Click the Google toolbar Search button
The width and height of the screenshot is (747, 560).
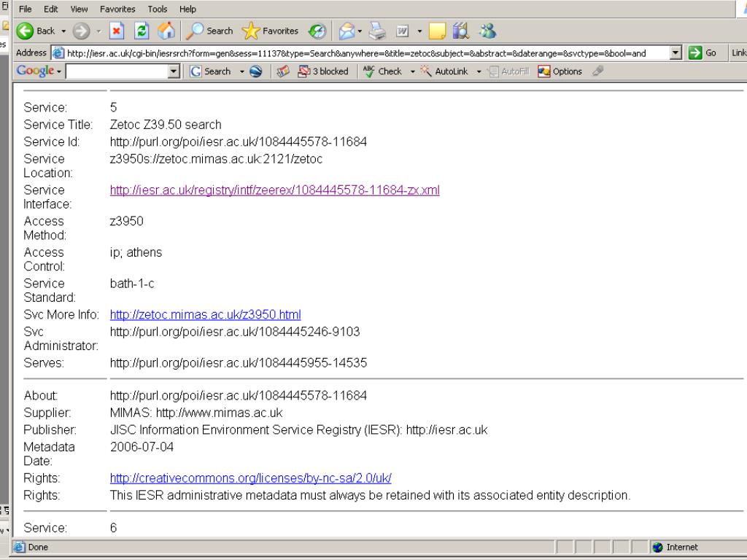coord(210,71)
